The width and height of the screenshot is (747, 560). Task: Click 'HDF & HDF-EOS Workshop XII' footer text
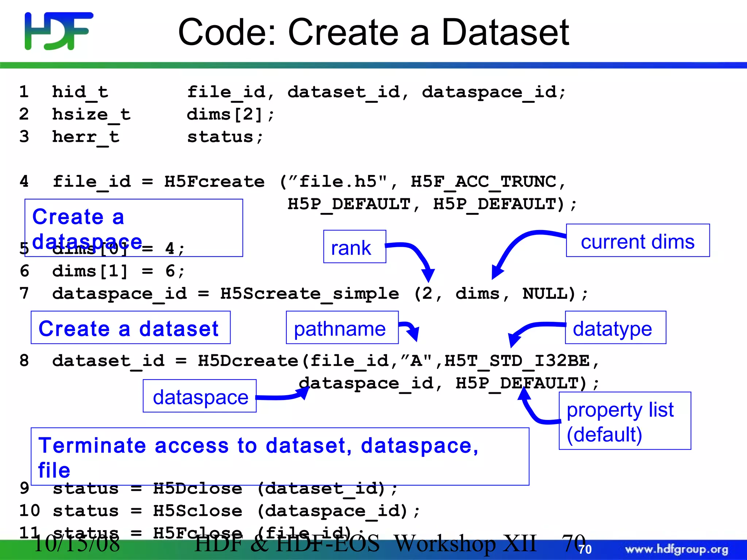click(365, 544)
